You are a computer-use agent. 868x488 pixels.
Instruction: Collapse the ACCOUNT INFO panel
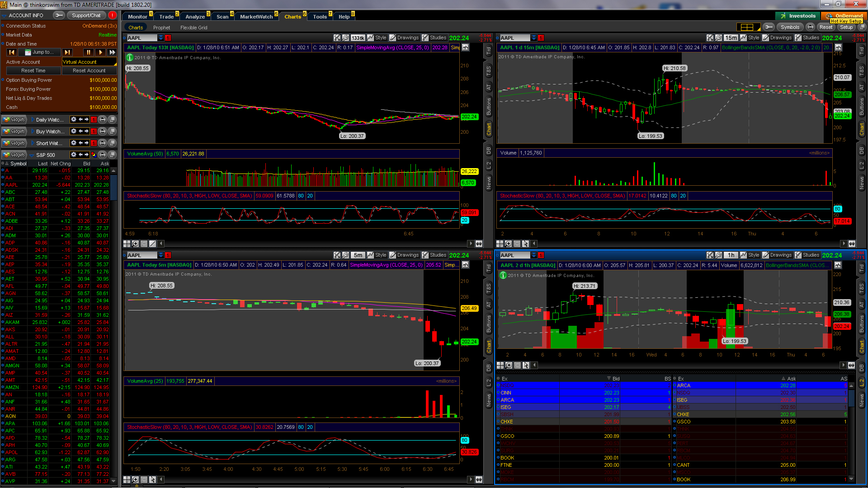click(x=4, y=15)
